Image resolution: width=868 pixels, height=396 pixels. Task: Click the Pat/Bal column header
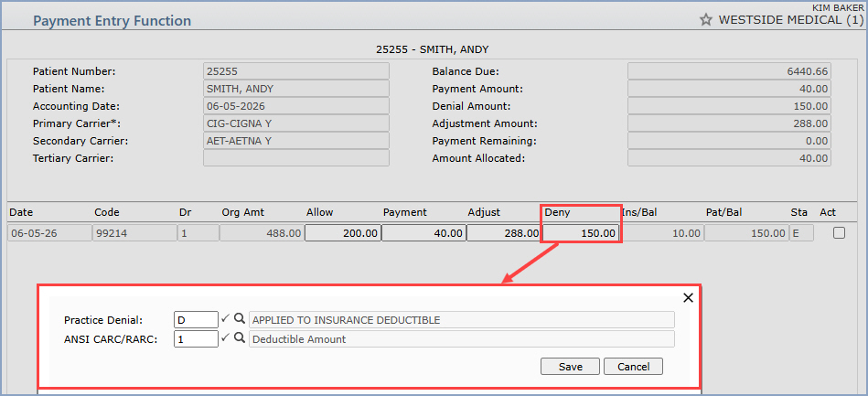click(724, 212)
